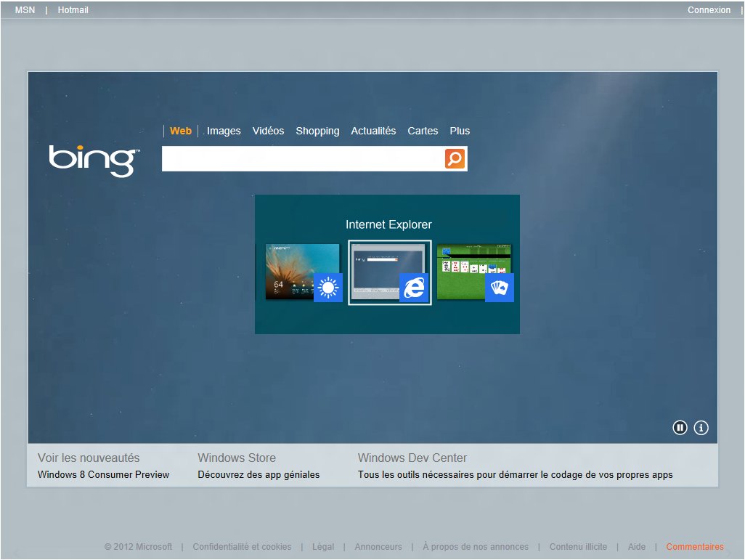The width and height of the screenshot is (745, 560).
Task: Open Contenu illicite footer link
Action: (x=578, y=547)
